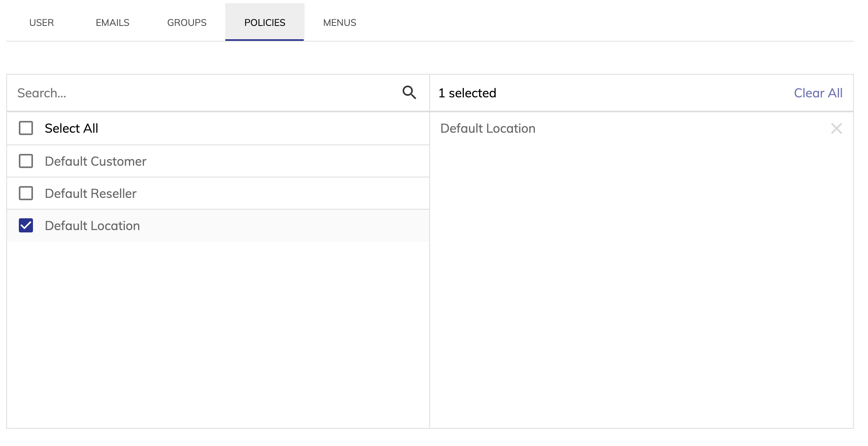Tick the Default Customer checkbox
This screenshot has width=868, height=446.
pyautogui.click(x=26, y=161)
